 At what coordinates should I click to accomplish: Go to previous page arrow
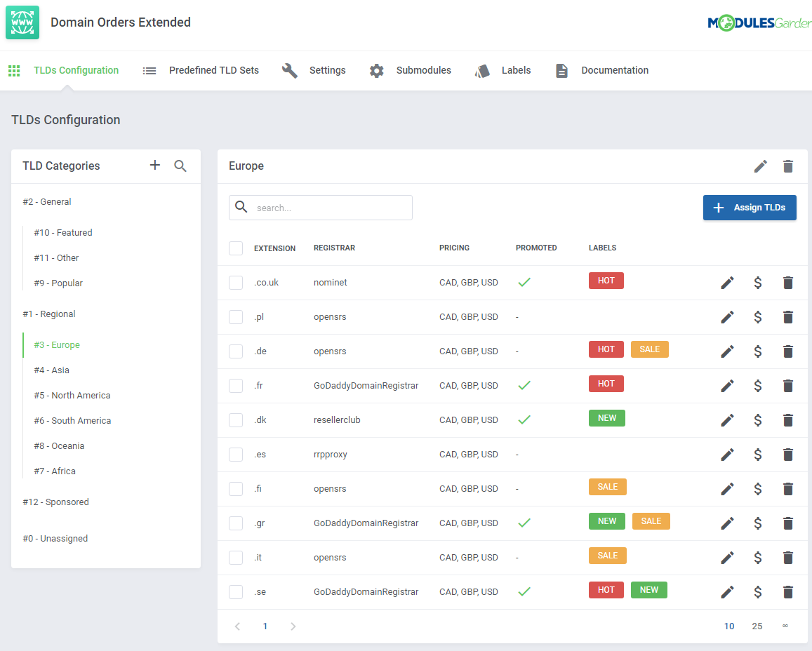pos(238,626)
